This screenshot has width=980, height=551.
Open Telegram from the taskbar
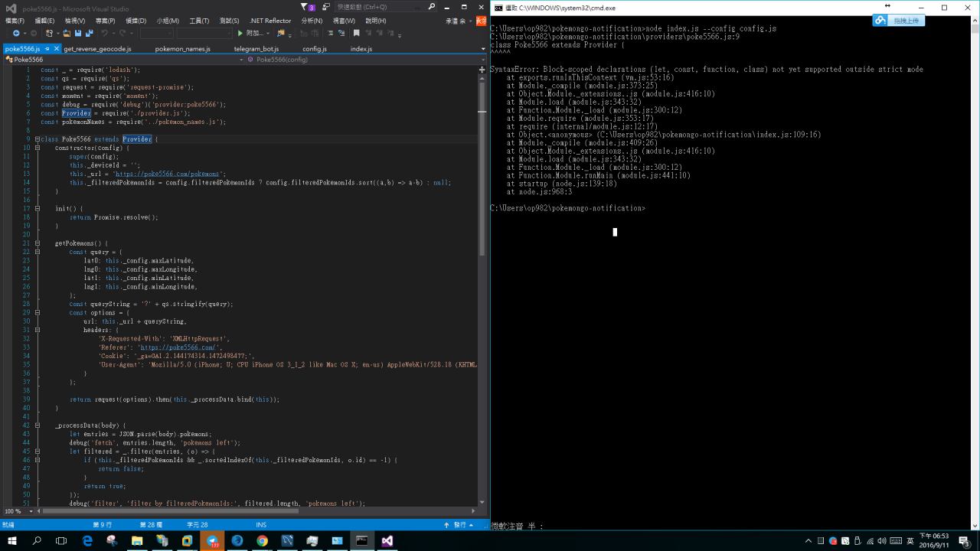(212, 540)
